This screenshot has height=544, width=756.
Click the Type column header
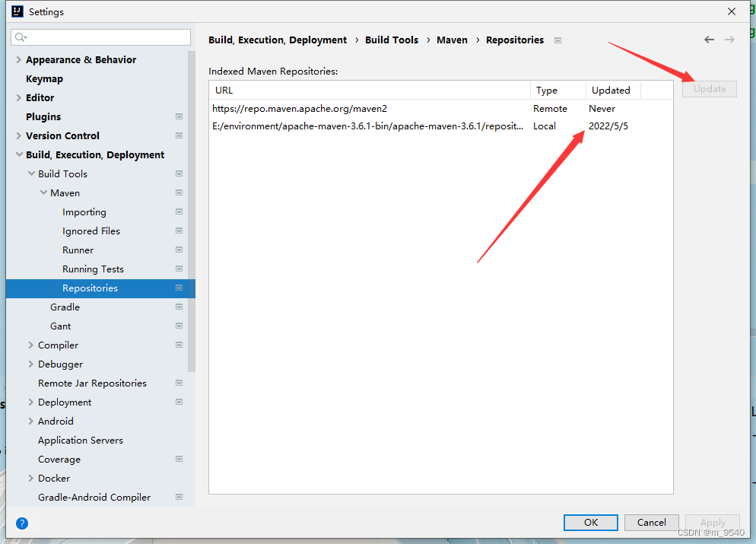[x=558, y=91]
